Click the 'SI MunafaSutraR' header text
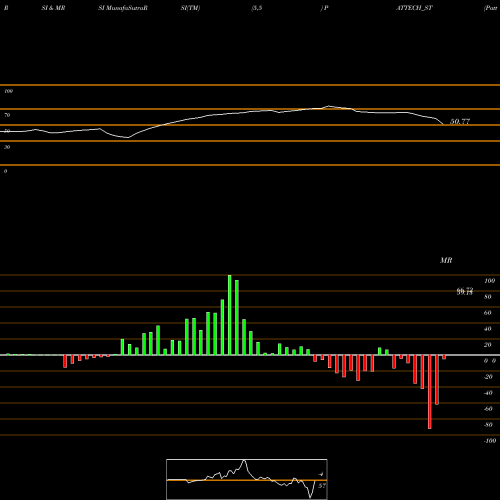Viewport: 500px width, 500px height. 123,8
